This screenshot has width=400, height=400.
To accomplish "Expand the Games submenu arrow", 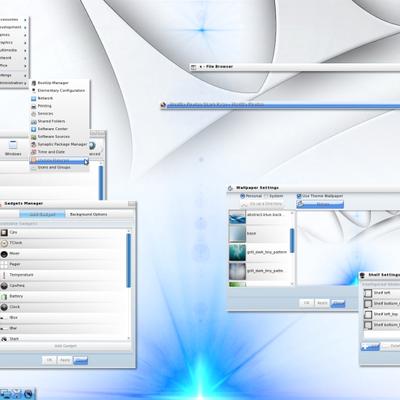I will click(x=25, y=35).
